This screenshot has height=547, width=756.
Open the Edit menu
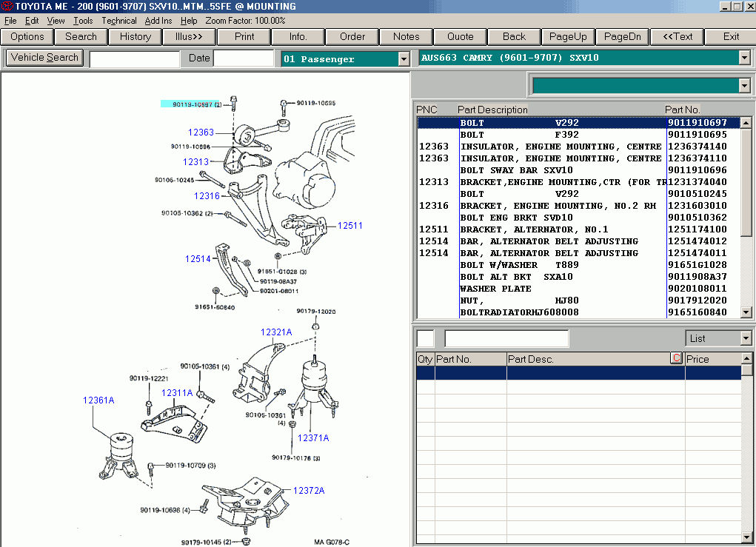pyautogui.click(x=32, y=21)
